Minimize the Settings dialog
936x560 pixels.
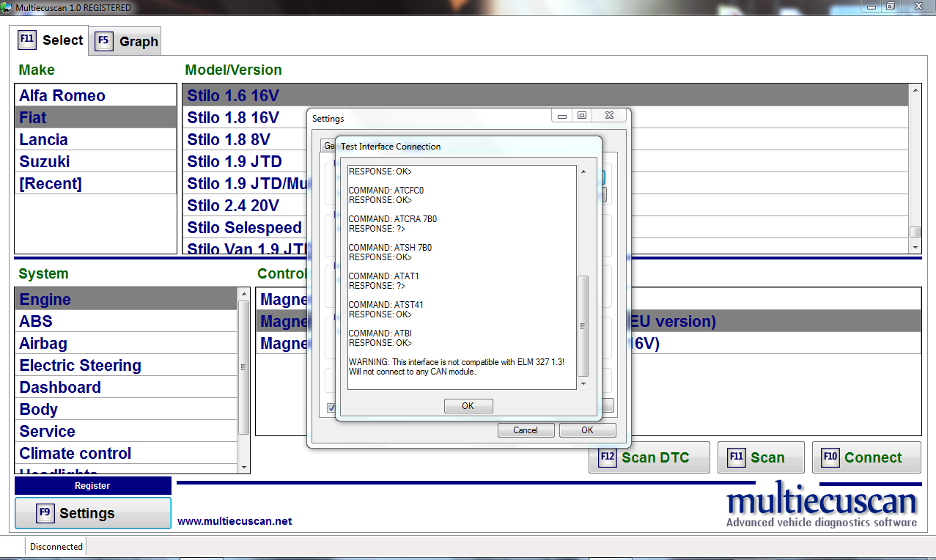[562, 116]
